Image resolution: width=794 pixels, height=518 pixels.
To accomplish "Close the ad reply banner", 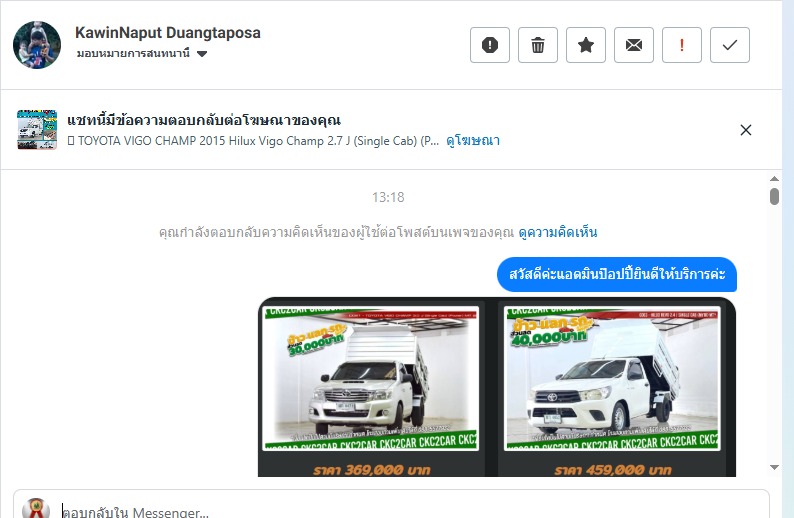I will tap(745, 130).
